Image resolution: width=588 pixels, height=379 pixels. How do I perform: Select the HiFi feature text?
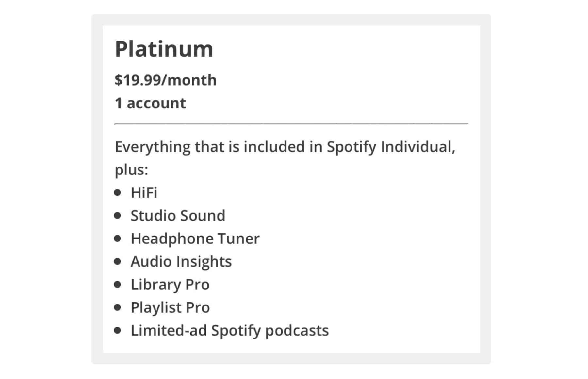click(144, 192)
